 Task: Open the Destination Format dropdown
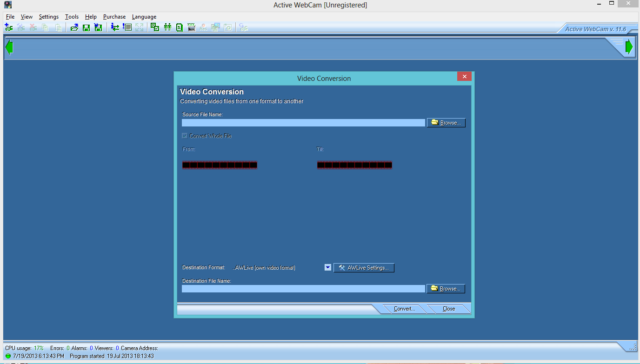pyautogui.click(x=327, y=267)
